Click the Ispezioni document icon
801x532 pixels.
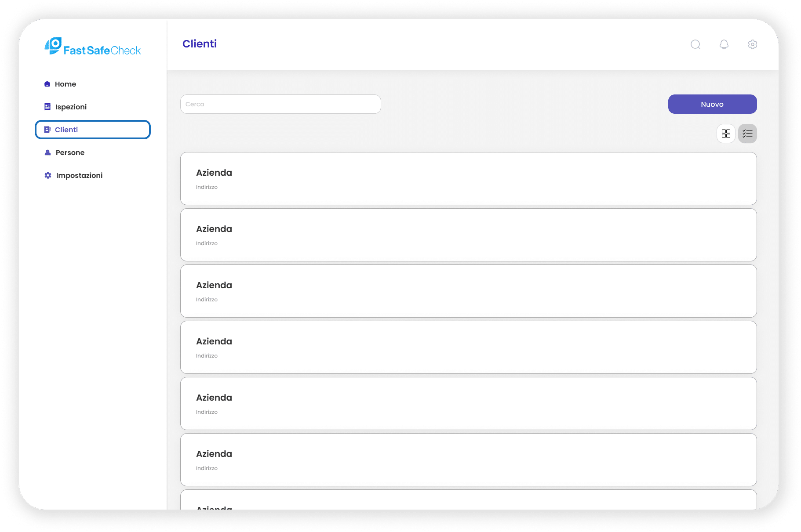pos(47,107)
